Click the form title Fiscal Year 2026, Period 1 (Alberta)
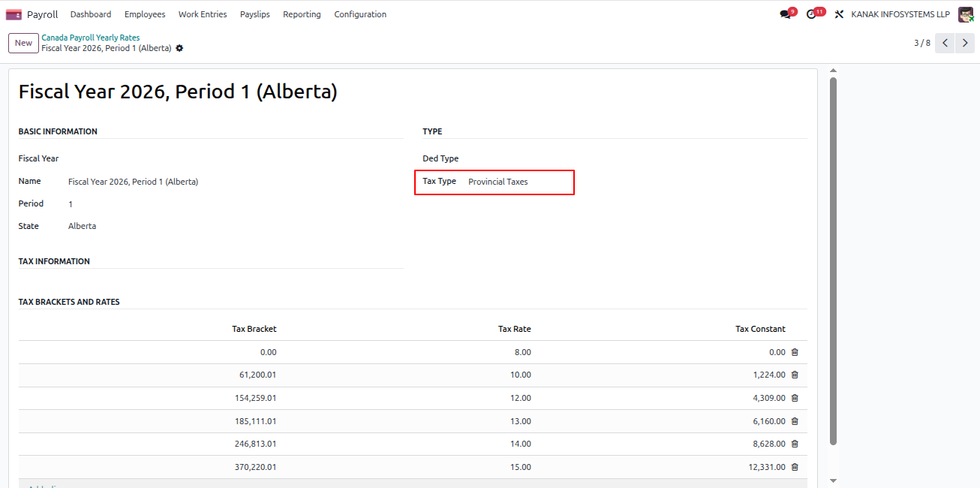This screenshot has width=980, height=488. (x=178, y=92)
